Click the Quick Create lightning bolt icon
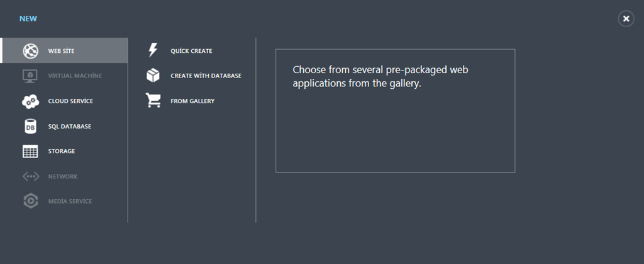 (153, 50)
